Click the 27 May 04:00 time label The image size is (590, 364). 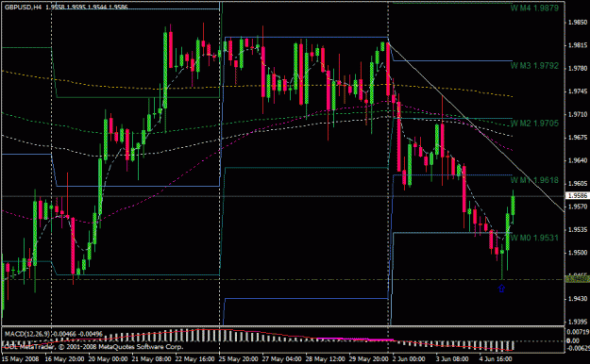click(282, 358)
